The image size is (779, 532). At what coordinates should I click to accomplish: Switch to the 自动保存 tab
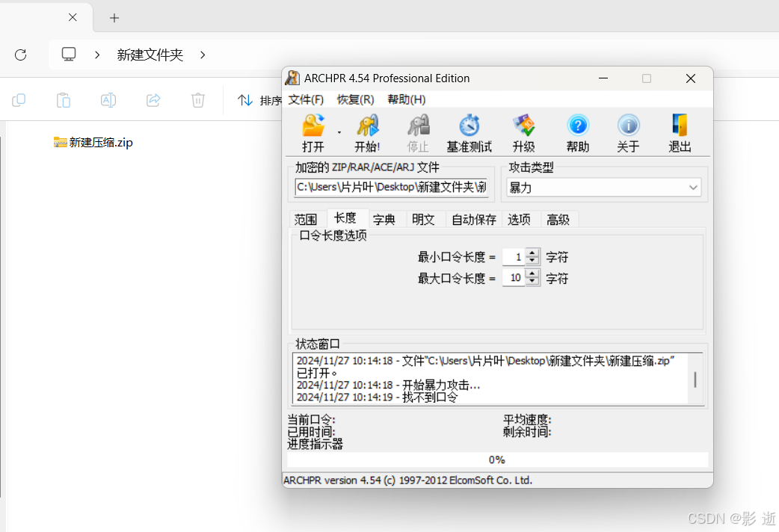coord(474,220)
